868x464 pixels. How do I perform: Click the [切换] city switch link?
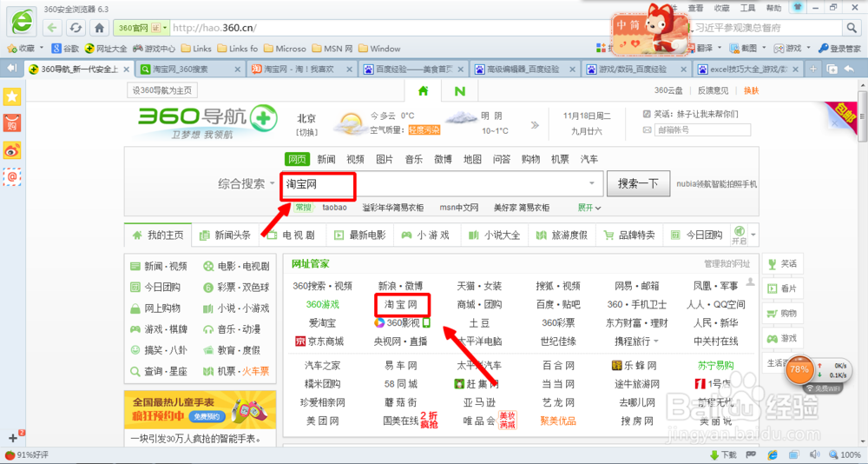[306, 132]
